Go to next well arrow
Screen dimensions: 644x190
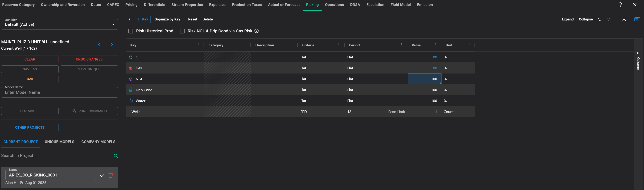(112, 45)
